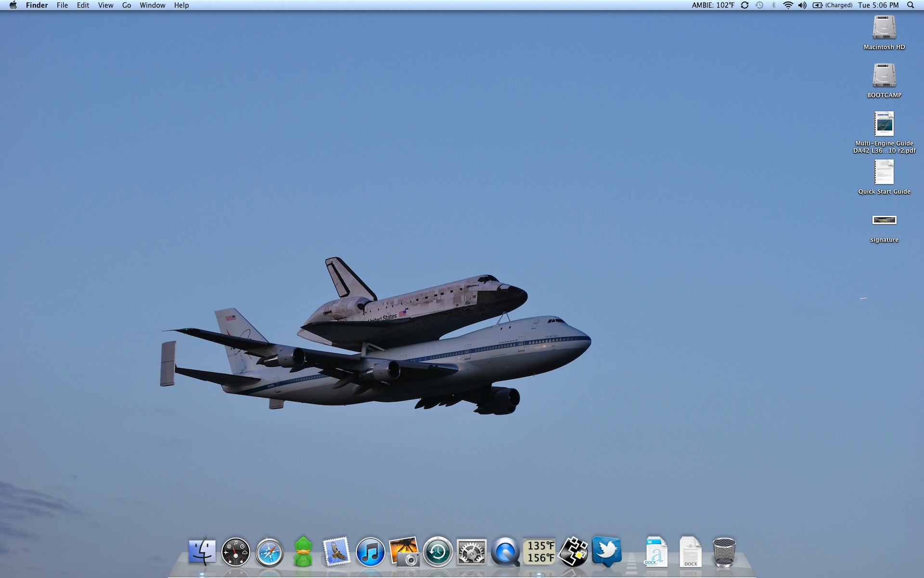Open Mail stamp icon in Dock
The width and height of the screenshot is (924, 578).
pyautogui.click(x=336, y=552)
